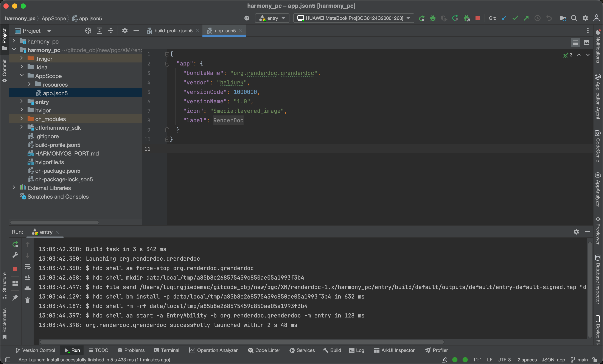Click the LF line separator indicator
603x364 pixels.
pos(490,360)
